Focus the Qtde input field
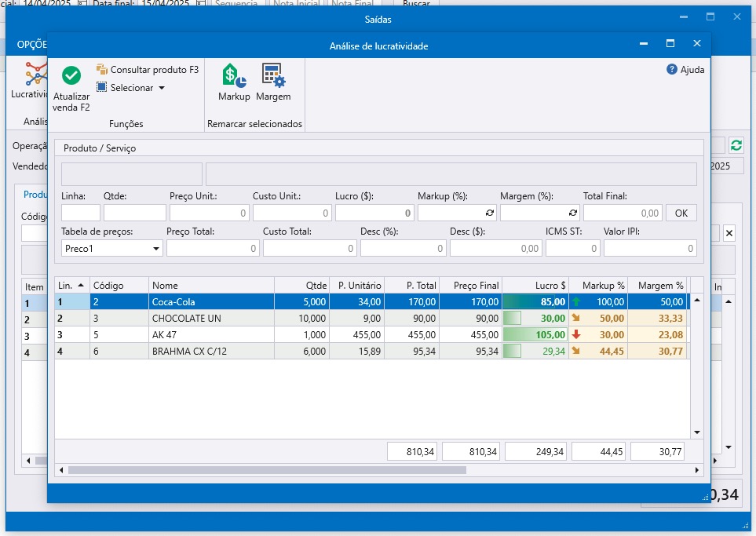 point(134,213)
